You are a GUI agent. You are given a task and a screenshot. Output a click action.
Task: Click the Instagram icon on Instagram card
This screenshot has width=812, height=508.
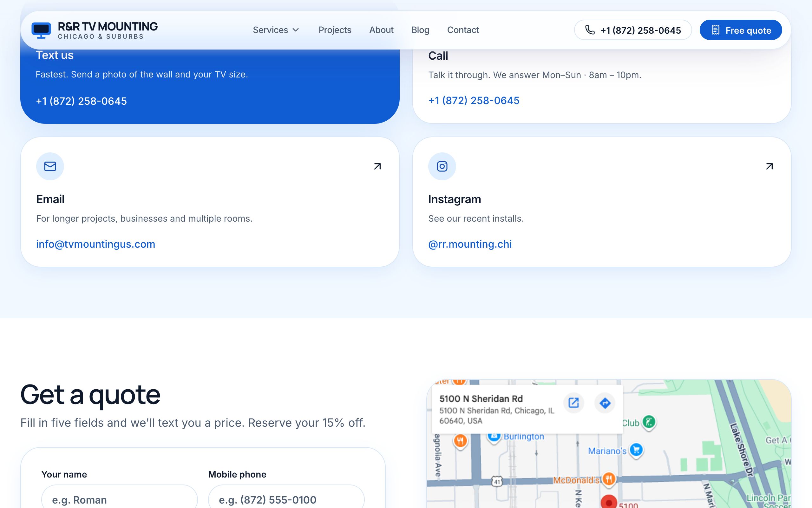tap(442, 166)
